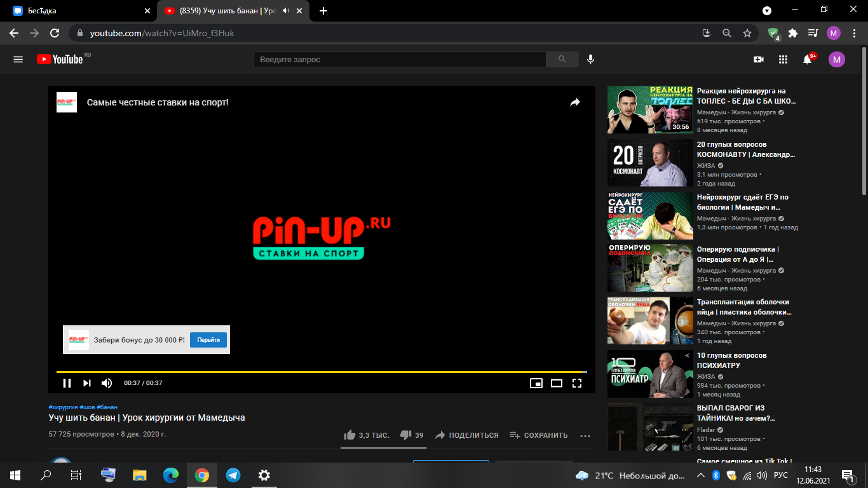This screenshot has width=868, height=488.
Task: Open the extensions puzzle icon
Action: click(x=793, y=33)
